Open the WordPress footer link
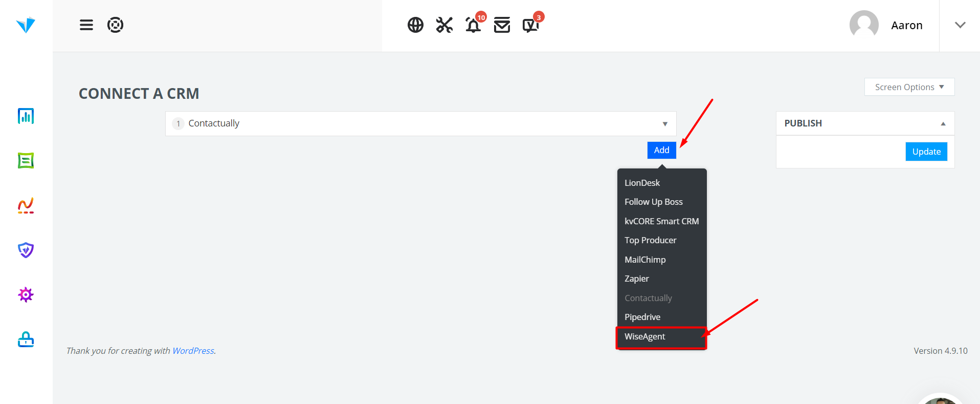This screenshot has height=404, width=980. point(193,351)
